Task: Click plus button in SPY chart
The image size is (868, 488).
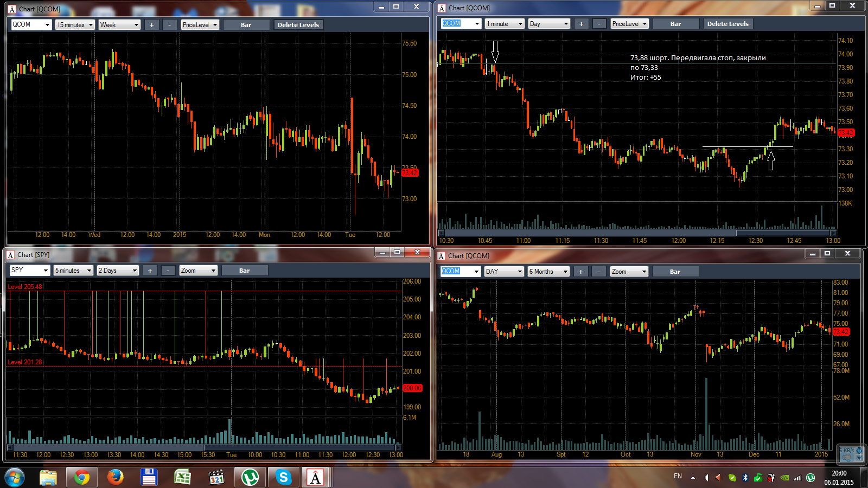Action: coord(150,271)
